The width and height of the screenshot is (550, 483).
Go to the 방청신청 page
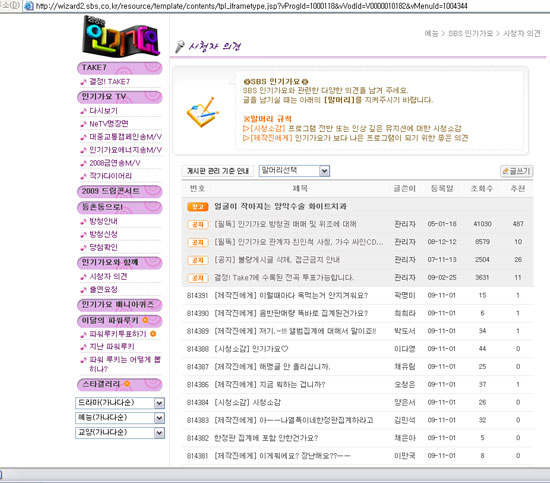pyautogui.click(x=103, y=234)
